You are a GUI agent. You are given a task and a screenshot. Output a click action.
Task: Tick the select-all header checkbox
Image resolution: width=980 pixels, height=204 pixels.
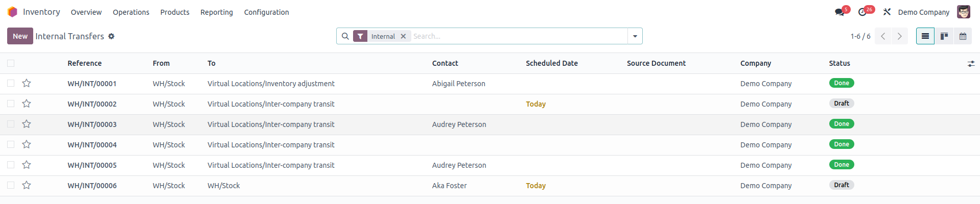coord(11,63)
